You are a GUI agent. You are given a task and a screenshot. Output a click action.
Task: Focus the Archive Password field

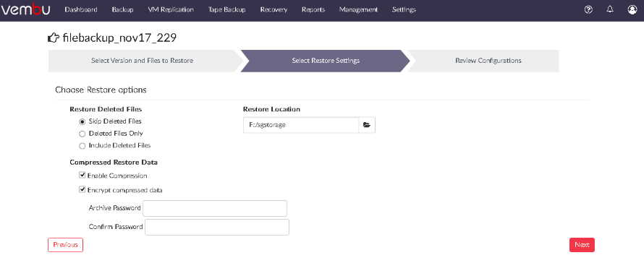[x=215, y=208]
